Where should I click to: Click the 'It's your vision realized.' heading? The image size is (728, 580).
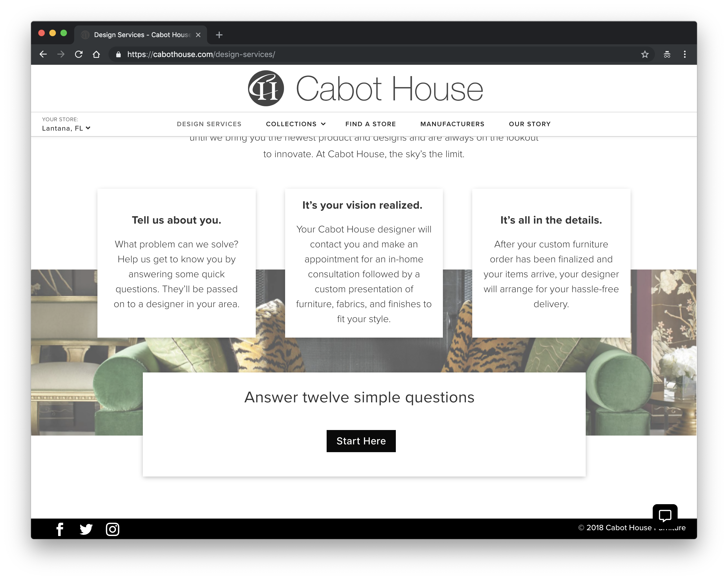362,205
